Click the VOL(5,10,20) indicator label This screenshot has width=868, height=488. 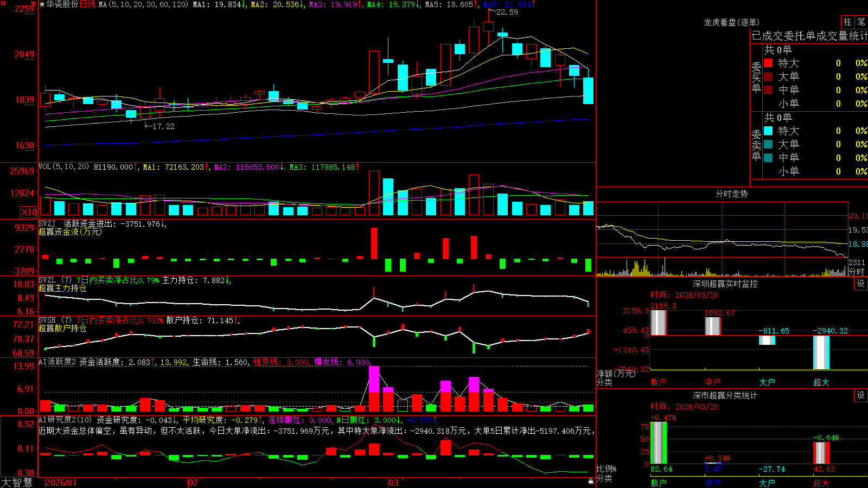coord(63,166)
